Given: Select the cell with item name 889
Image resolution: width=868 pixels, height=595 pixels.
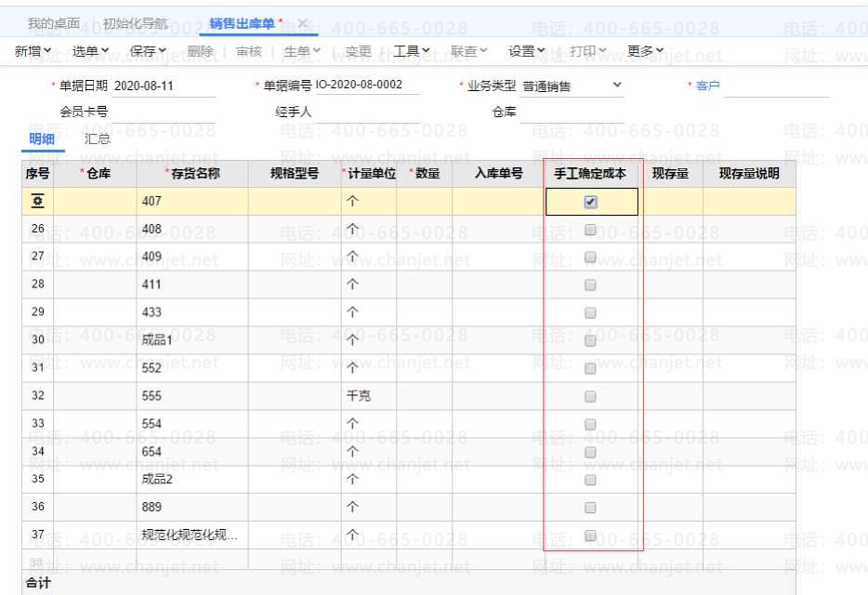Looking at the screenshot, I should 192,508.
